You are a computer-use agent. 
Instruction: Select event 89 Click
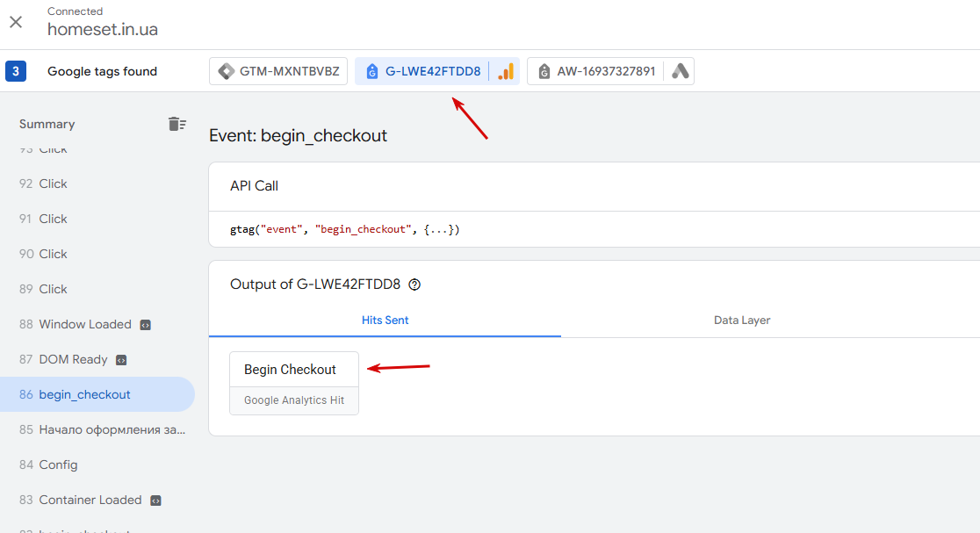click(x=97, y=289)
